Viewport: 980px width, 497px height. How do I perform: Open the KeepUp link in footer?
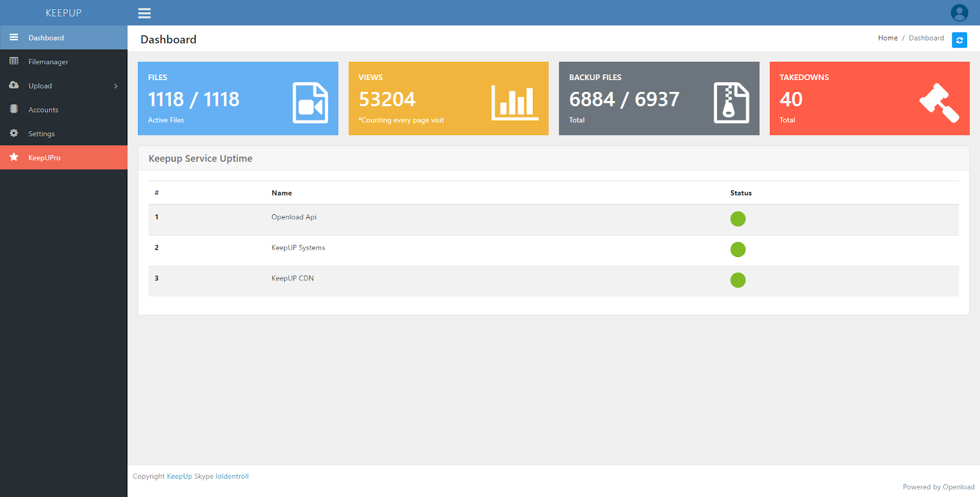tap(179, 476)
